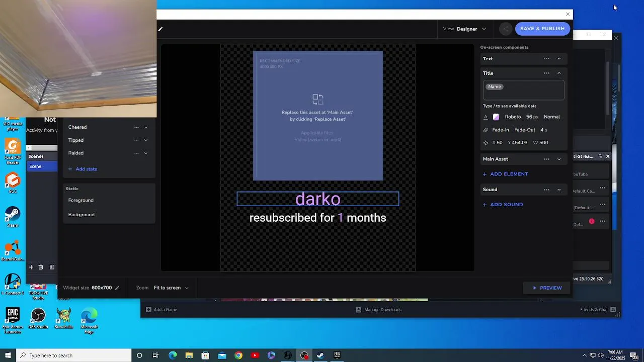Screen dimensions: 644x362
Task: Select the Foreground static layer
Action: point(81,200)
